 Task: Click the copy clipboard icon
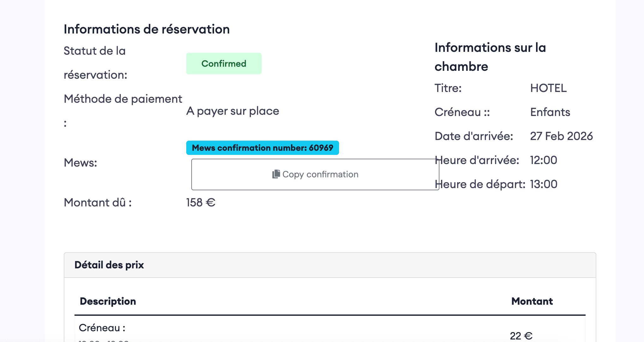pos(276,174)
